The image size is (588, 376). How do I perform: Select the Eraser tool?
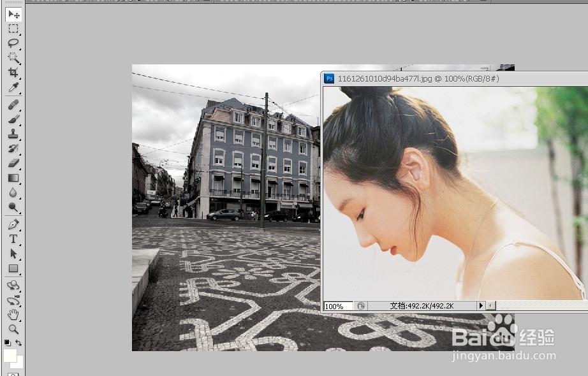(x=13, y=163)
